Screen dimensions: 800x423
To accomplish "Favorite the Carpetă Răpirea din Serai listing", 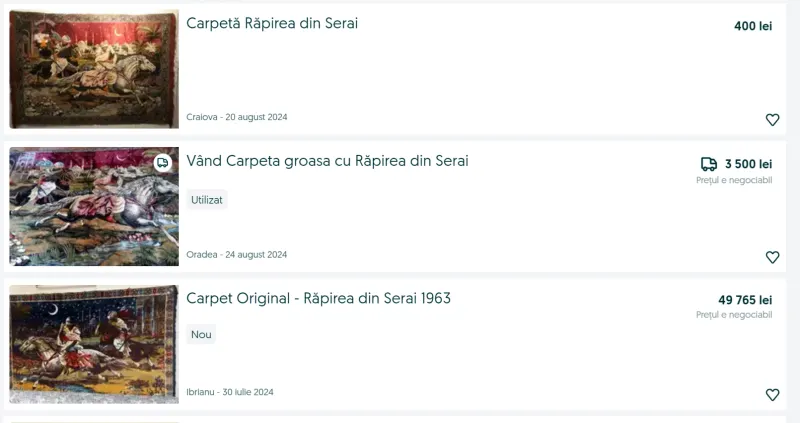I will pos(772,119).
